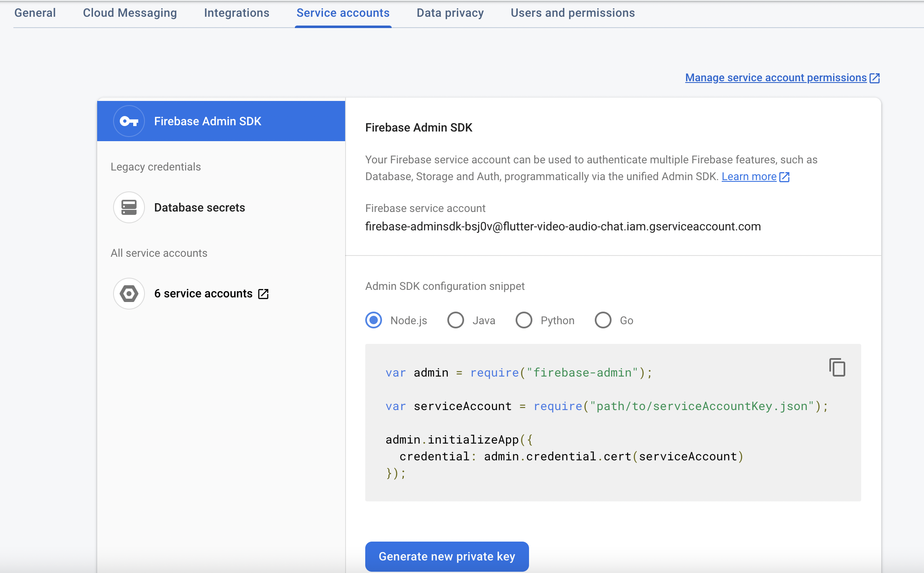Screen dimensions: 924x573
Task: Select the Node.js radio button
Action: click(x=374, y=320)
